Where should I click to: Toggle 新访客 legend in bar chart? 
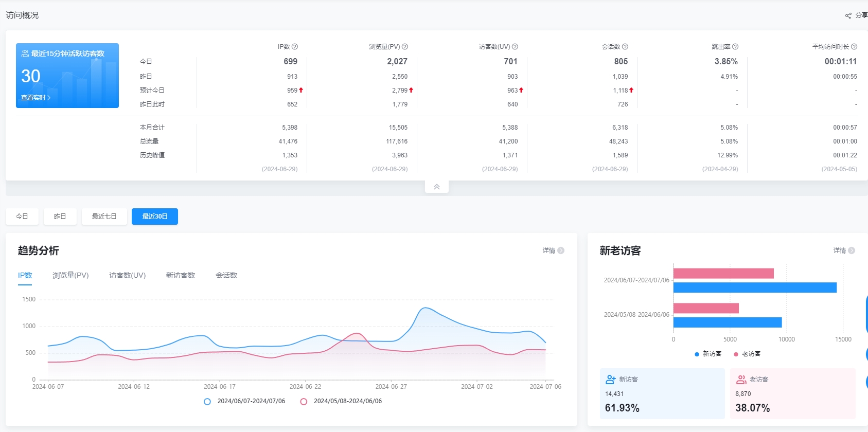click(708, 354)
